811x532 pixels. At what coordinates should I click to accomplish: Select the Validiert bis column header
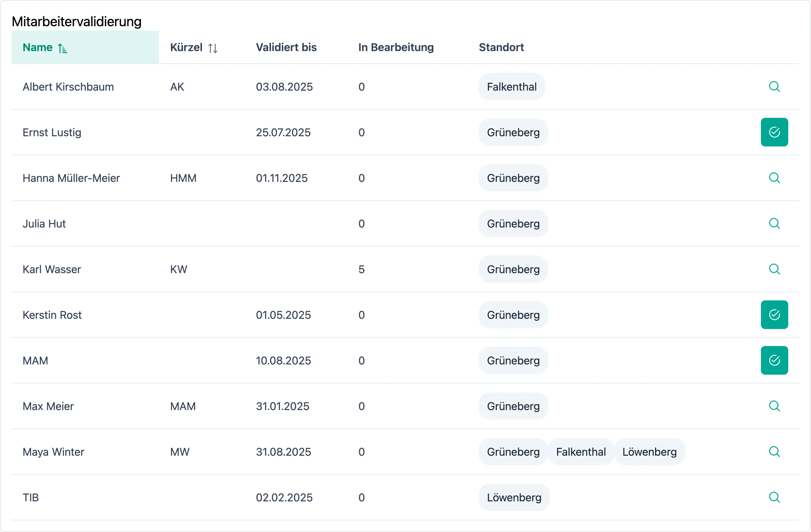pos(286,47)
